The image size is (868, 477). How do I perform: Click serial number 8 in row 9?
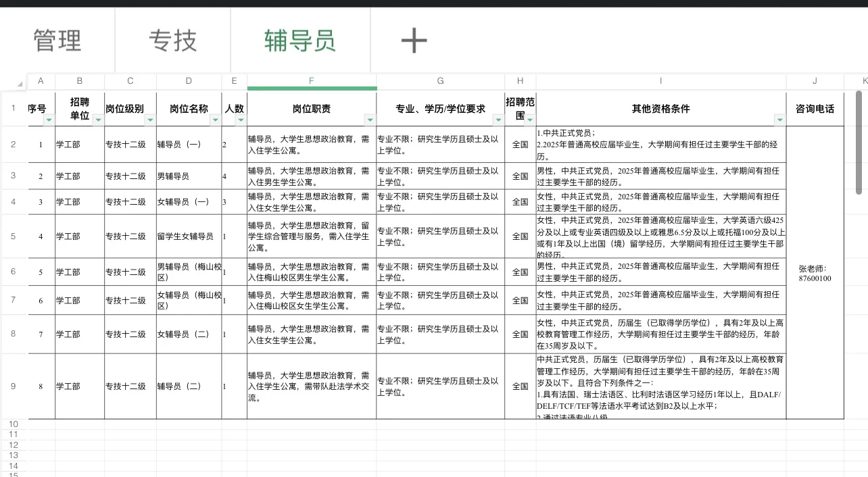[41, 386]
